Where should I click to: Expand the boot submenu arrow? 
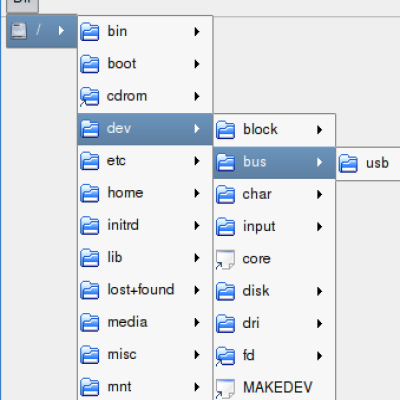197,64
